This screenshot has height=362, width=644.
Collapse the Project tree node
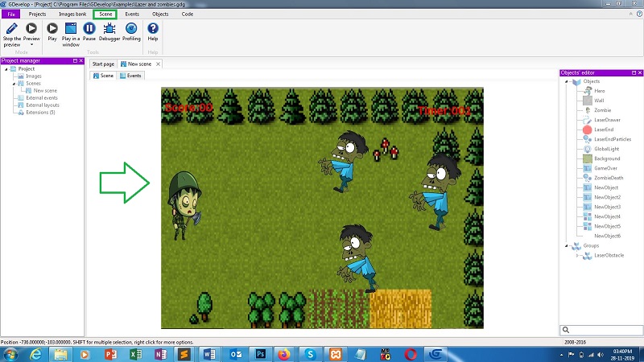(x=6, y=69)
